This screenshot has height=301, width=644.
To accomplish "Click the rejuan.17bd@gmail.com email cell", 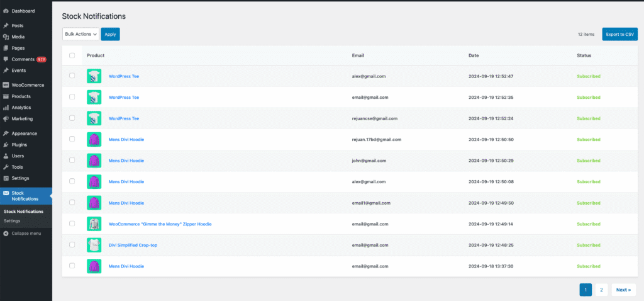I will pos(377,140).
